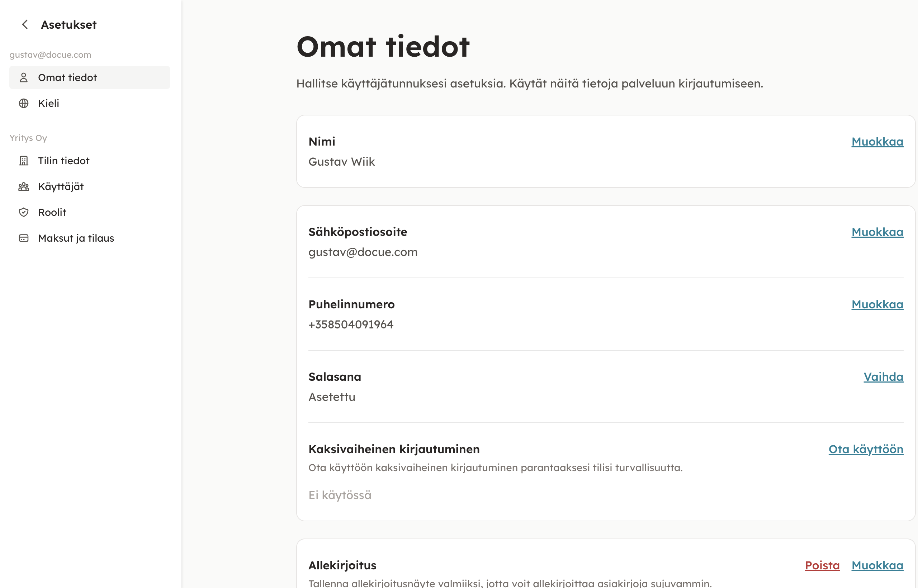Select Roolit from the sidebar
Screen dimensions: 918x588
click(52, 212)
